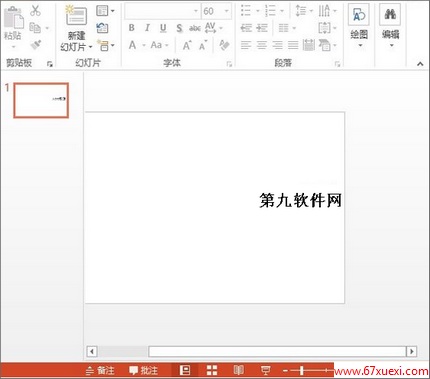This screenshot has height=379, width=430.
Task: Collapse the ribbon with up chevron
Action: click(420, 63)
